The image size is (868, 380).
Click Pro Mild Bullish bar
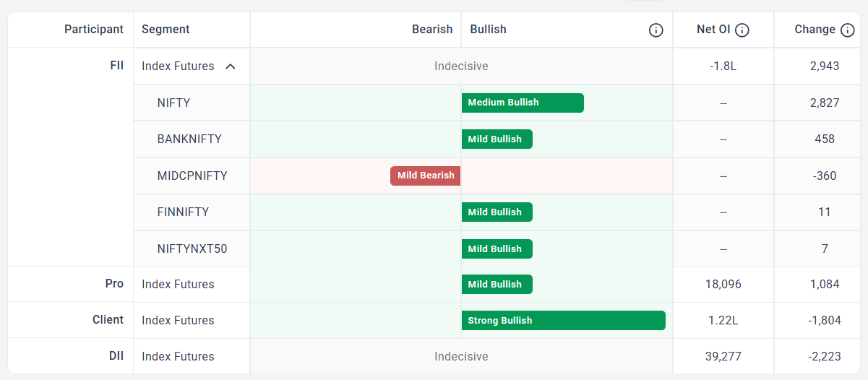497,285
